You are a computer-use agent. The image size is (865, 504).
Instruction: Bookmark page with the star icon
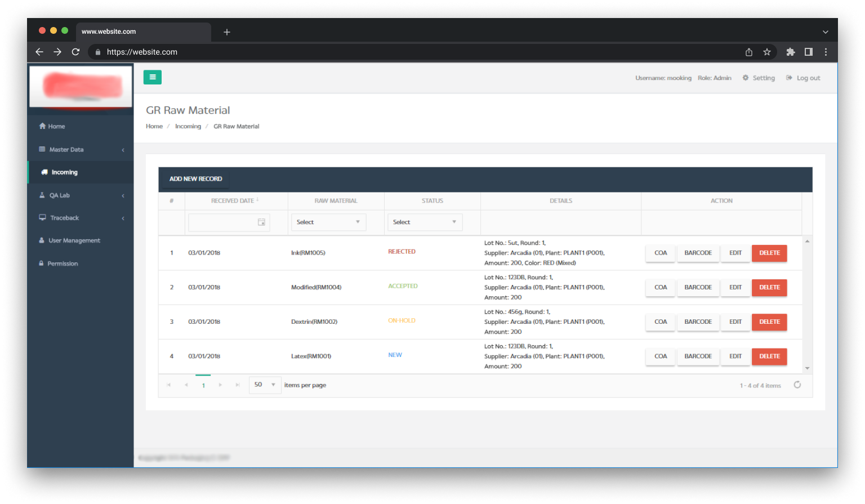click(x=767, y=52)
